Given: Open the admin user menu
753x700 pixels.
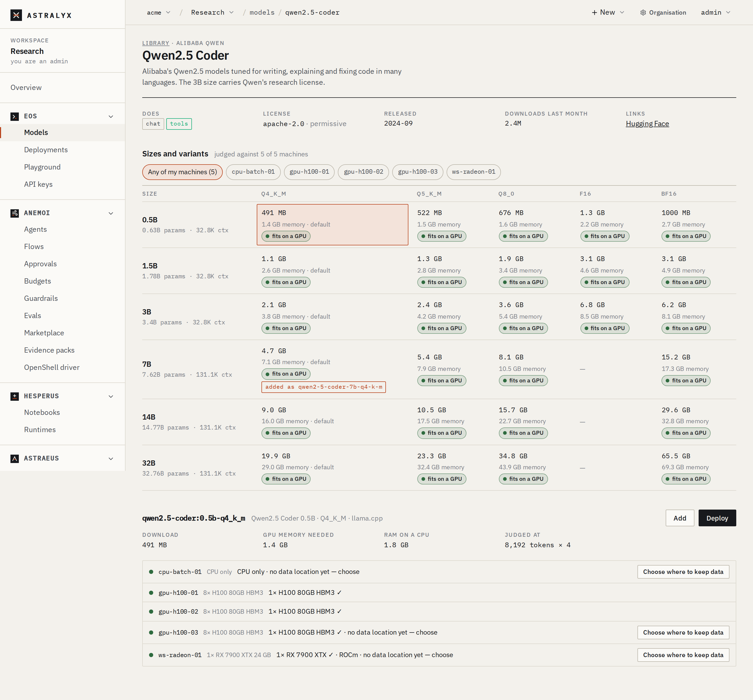Looking at the screenshot, I should (x=715, y=13).
